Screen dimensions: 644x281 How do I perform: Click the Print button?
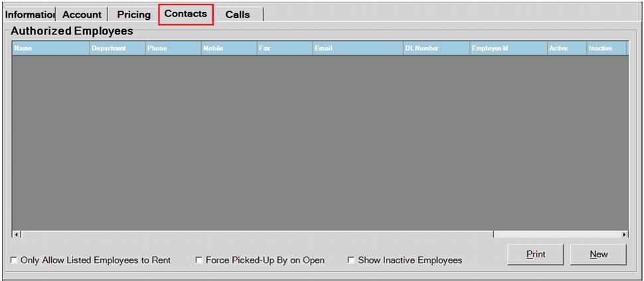pyautogui.click(x=535, y=254)
